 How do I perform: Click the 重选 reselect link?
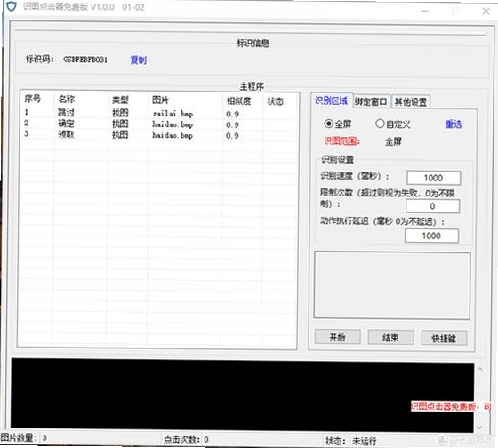coord(454,124)
